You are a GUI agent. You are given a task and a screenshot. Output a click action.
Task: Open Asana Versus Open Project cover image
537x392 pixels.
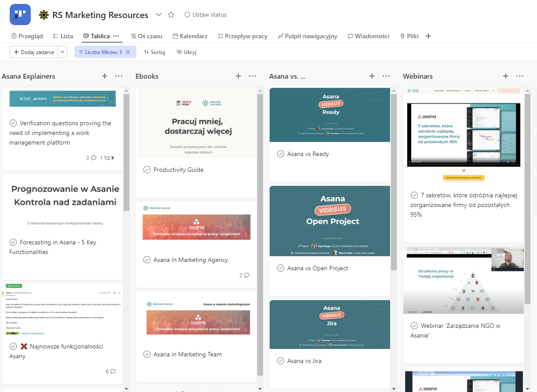tap(330, 221)
